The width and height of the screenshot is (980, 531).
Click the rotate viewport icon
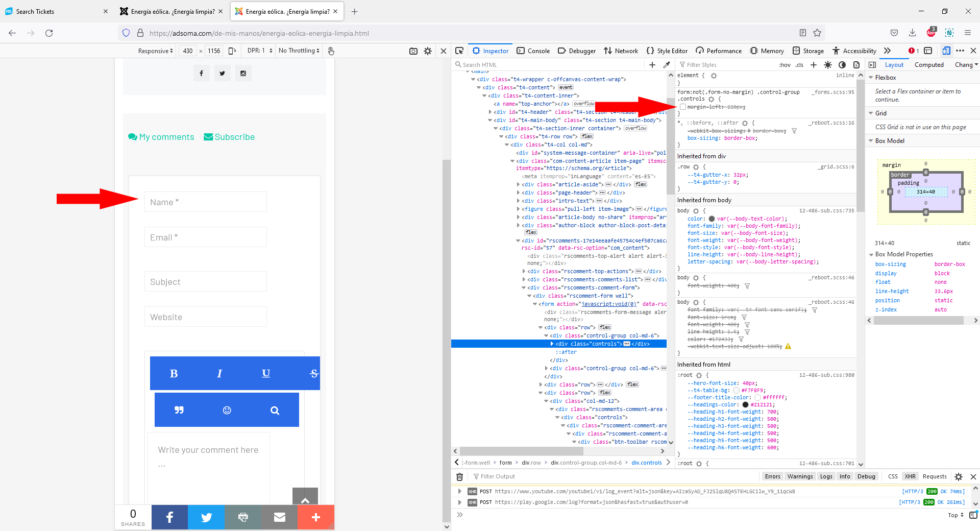232,51
